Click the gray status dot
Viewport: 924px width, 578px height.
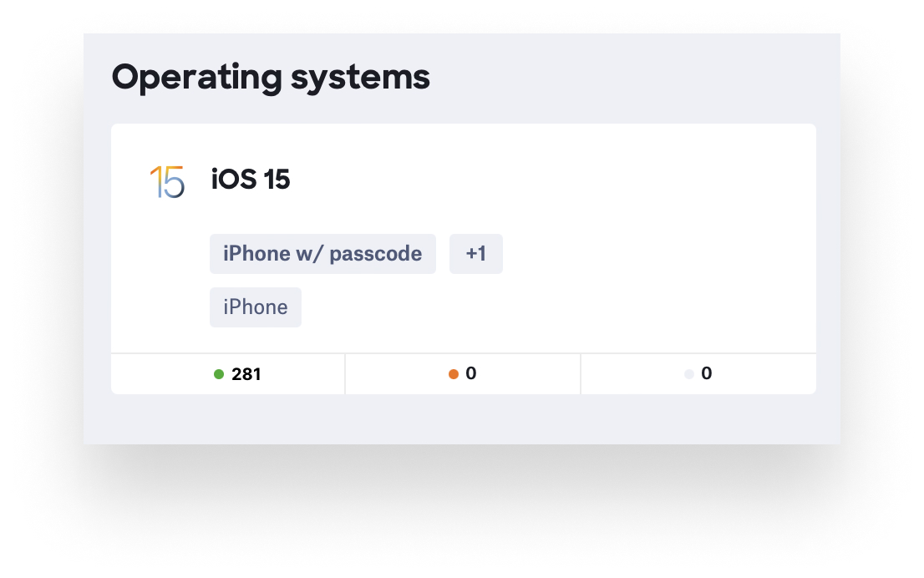[689, 374]
